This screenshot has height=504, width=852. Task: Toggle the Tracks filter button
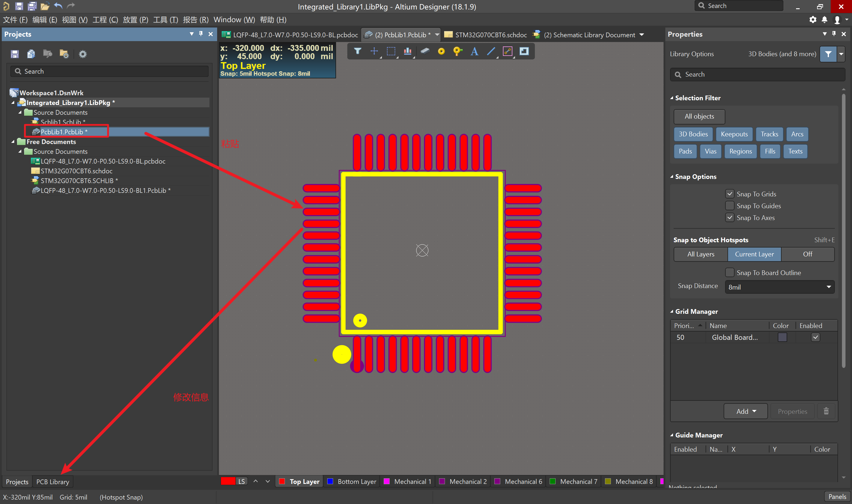pos(769,134)
